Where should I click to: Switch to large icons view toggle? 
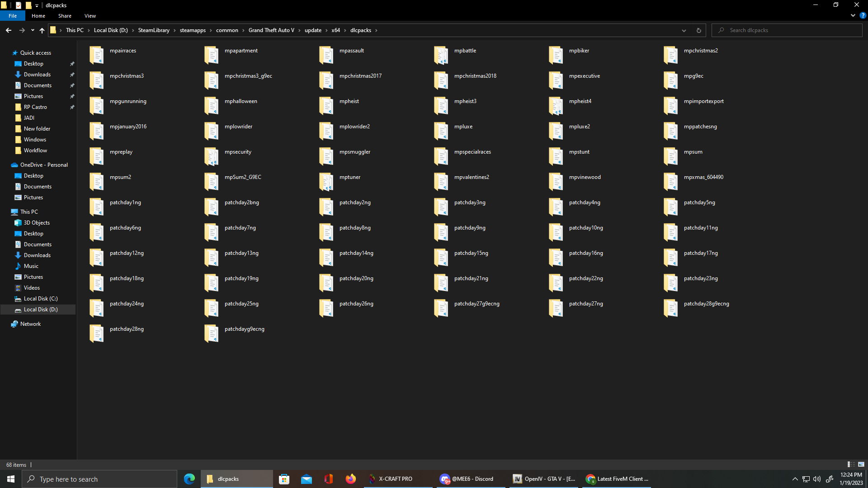(861, 465)
